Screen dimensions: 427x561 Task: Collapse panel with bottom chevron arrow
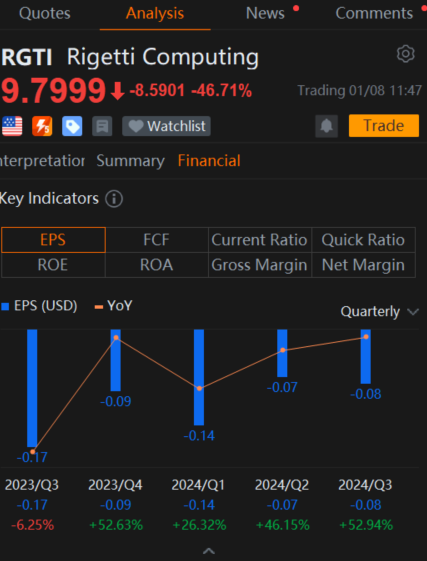click(209, 551)
